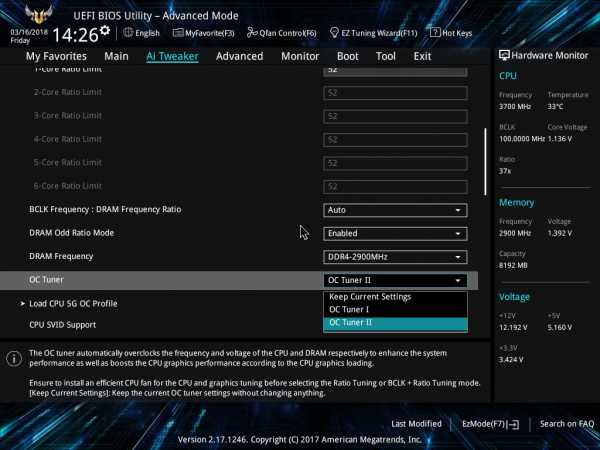
Task: Click the info icon beside help text
Action: click(14, 359)
